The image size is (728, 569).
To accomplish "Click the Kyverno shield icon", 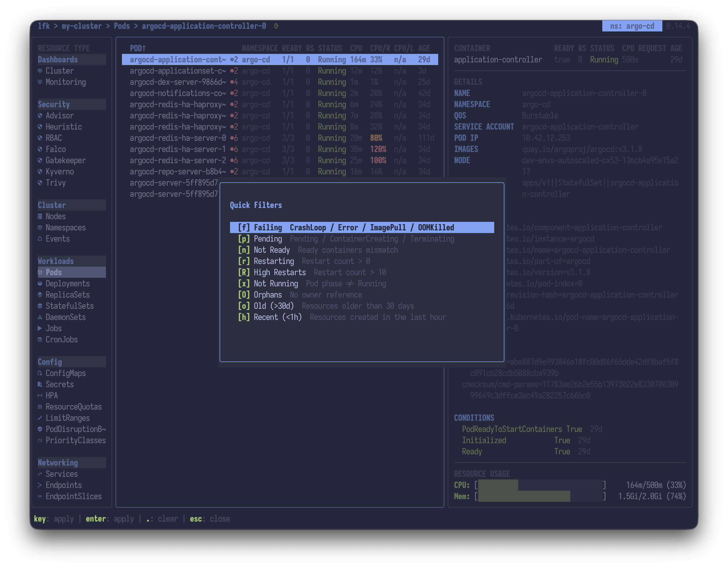I will 40,171.
